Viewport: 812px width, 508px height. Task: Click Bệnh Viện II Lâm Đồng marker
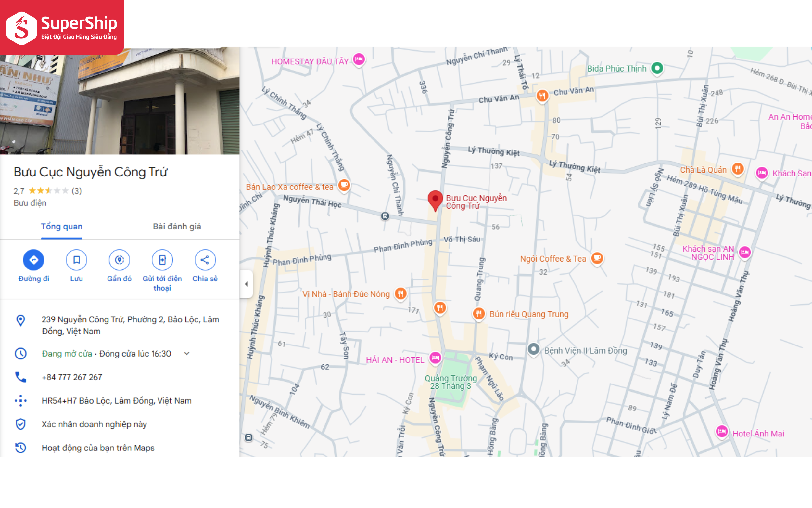click(533, 349)
